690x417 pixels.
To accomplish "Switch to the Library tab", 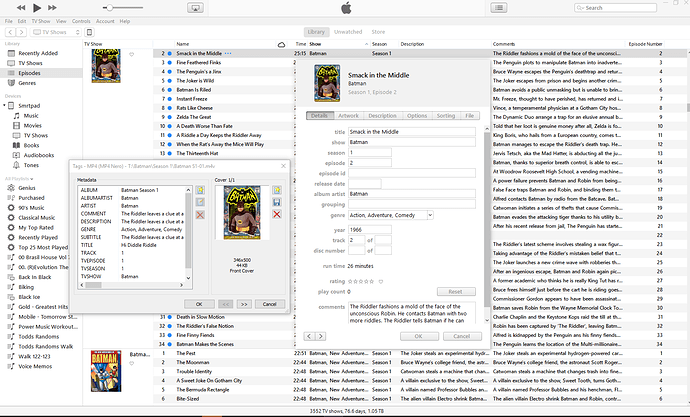I will tap(316, 32).
